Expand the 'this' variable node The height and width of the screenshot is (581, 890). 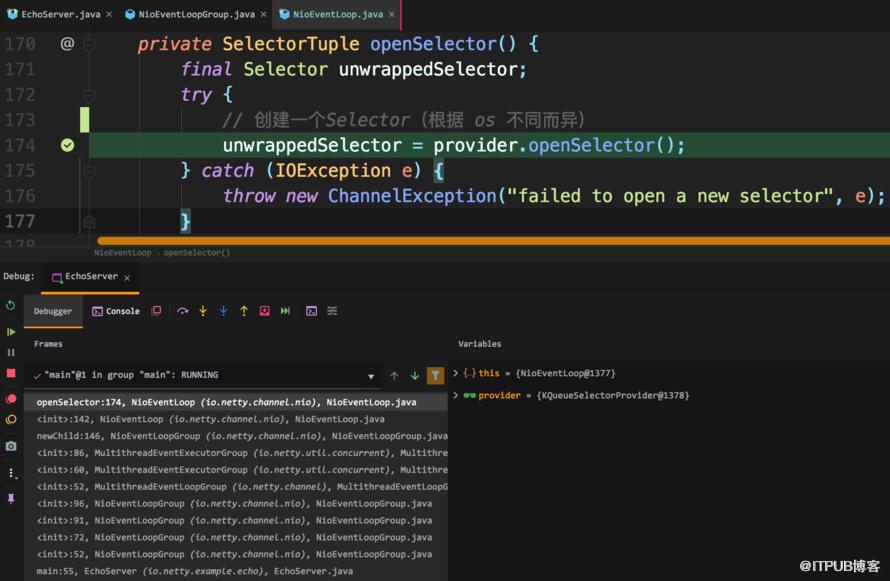pos(455,373)
